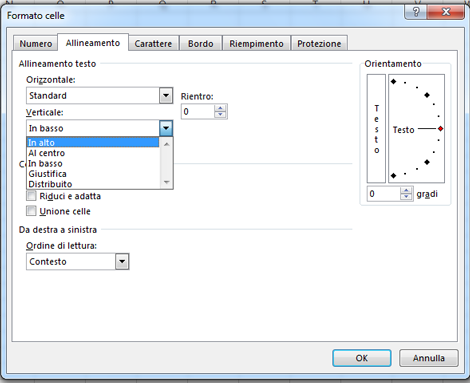Open the Orizzontale dropdown arrow
The width and height of the screenshot is (470, 383).
tap(166, 96)
